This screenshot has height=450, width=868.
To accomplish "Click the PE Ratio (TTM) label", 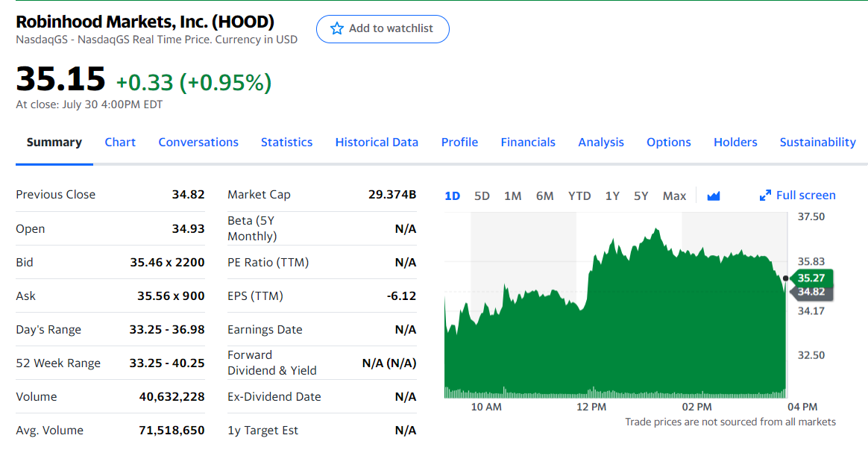I will 268,262.
